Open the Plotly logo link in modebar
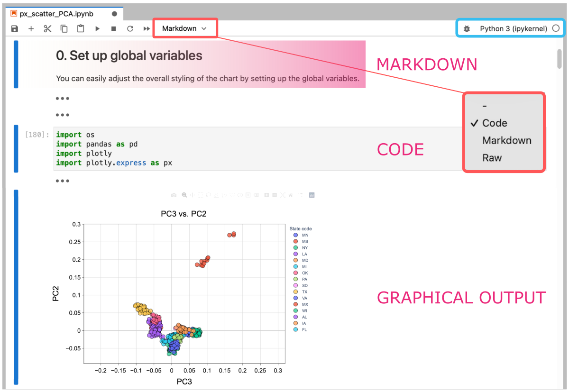 (x=312, y=195)
